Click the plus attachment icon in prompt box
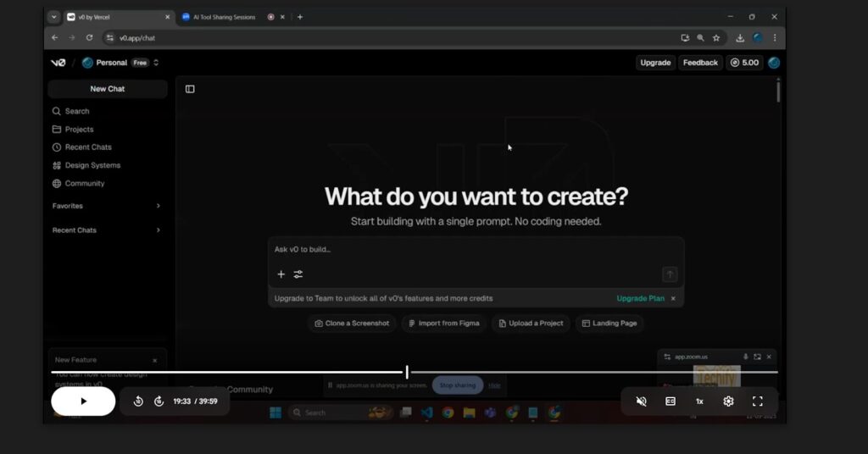868x454 pixels. (x=281, y=274)
